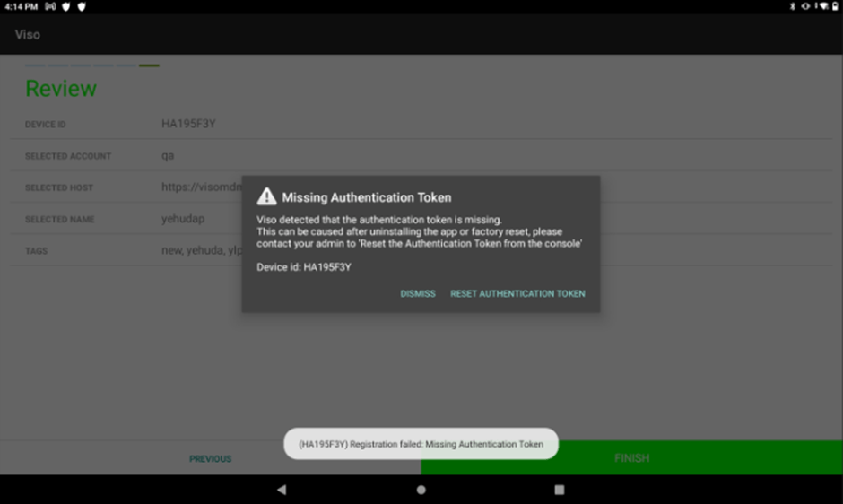
Task: Click the warning triangle icon in dialog
Action: [x=266, y=197]
